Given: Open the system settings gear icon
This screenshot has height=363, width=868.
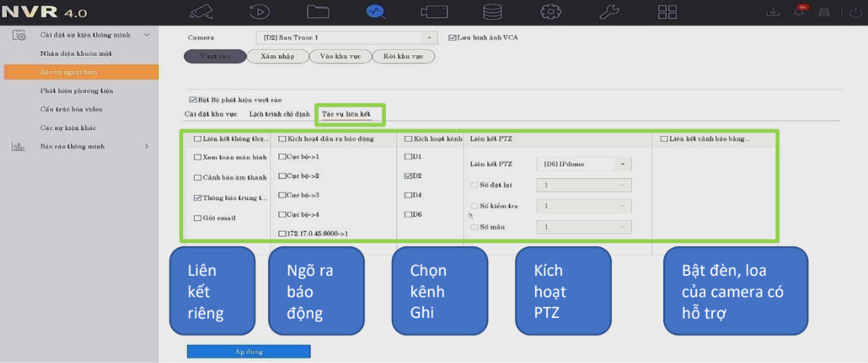Looking at the screenshot, I should pyautogui.click(x=550, y=12).
